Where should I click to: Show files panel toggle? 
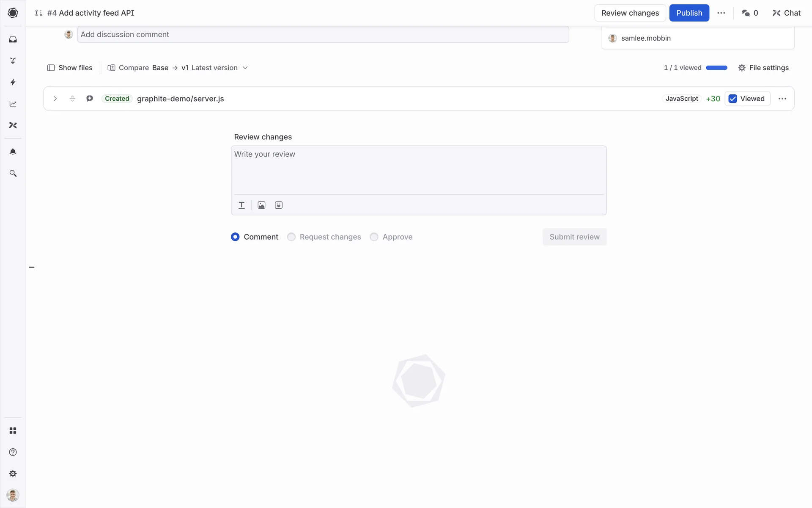(x=70, y=68)
